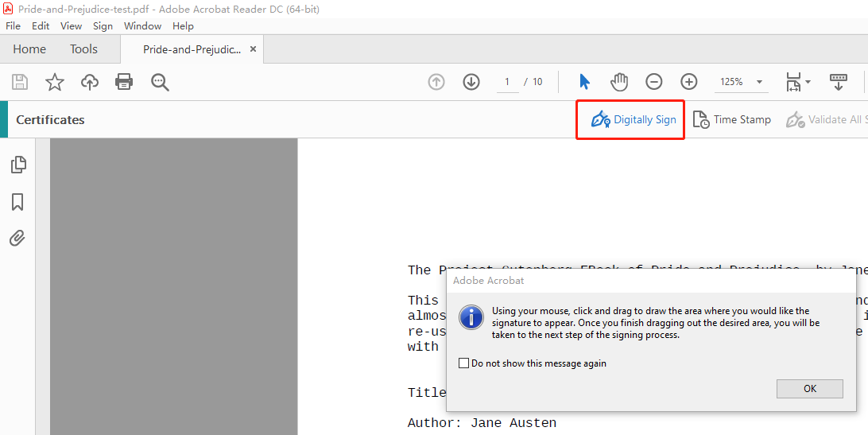The height and width of the screenshot is (435, 868).
Task: Activate the Hand pan tool
Action: (619, 82)
